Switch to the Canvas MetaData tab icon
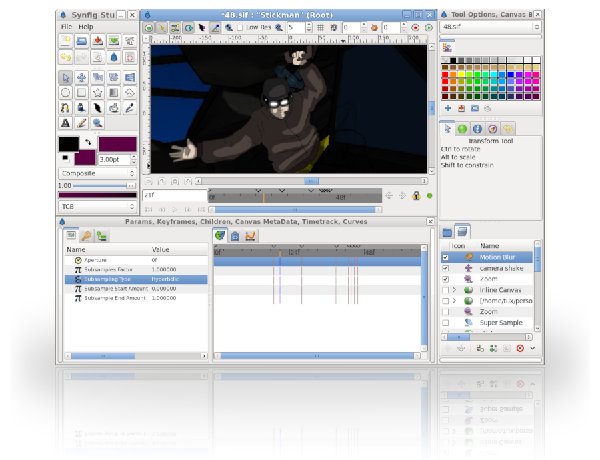 click(235, 236)
